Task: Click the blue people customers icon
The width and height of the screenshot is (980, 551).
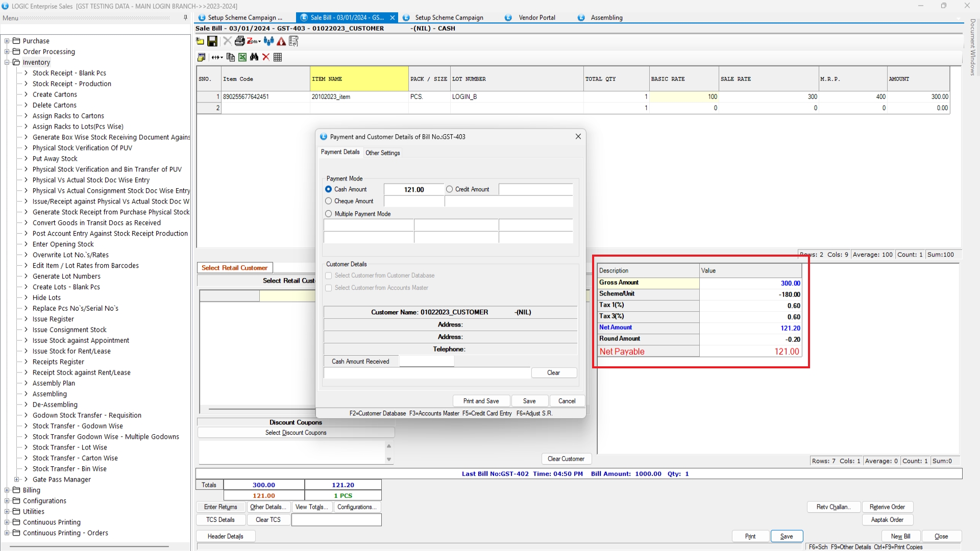Action: tap(269, 41)
